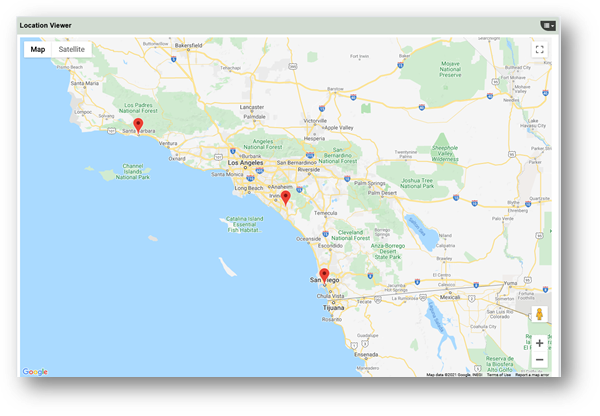Open the Terms of Use link
Viewport: 600px width, 416px height.
tap(499, 375)
